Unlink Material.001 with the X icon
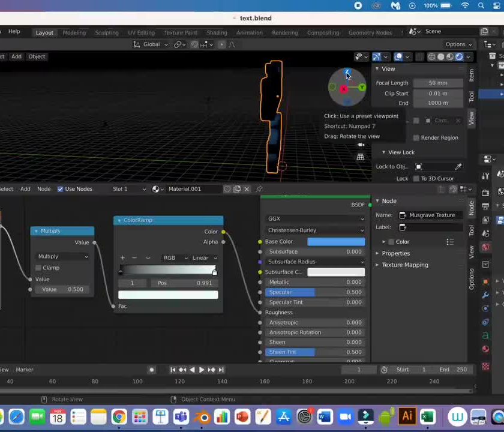Viewport: 504px width, 432px height. tap(247, 189)
